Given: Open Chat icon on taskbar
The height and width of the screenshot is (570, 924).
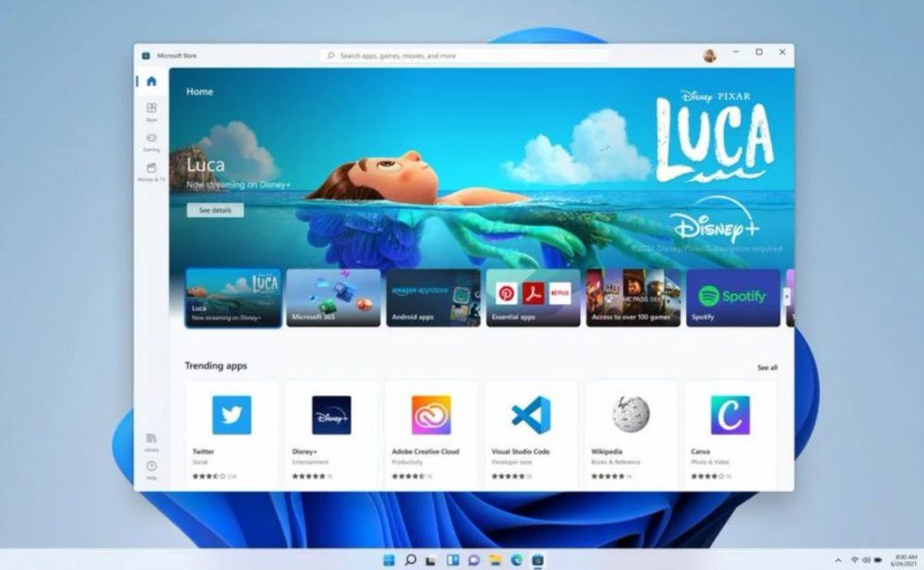Looking at the screenshot, I should (474, 560).
